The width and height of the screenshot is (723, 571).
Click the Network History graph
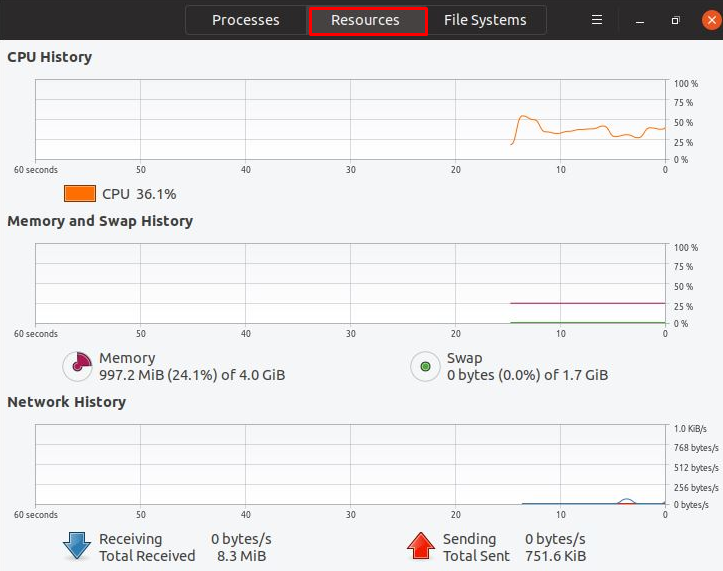[350, 464]
